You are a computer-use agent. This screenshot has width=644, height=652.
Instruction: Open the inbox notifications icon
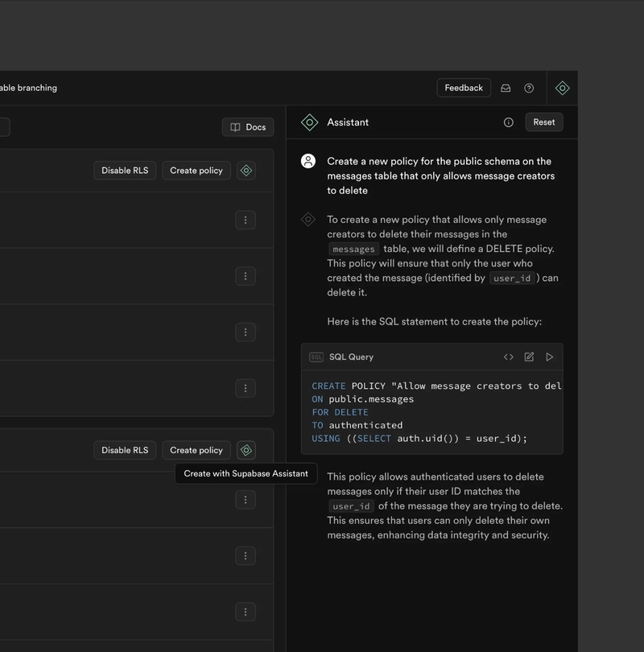pyautogui.click(x=506, y=89)
